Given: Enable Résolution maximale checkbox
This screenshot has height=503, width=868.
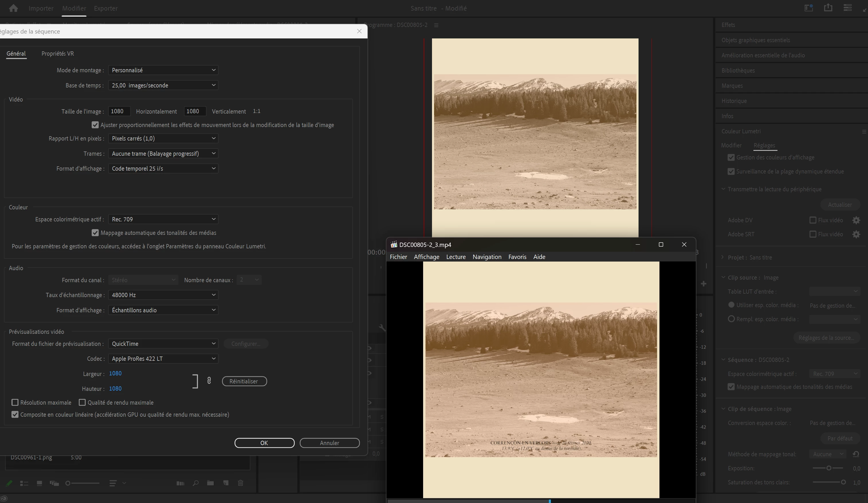Looking at the screenshot, I should 15,403.
